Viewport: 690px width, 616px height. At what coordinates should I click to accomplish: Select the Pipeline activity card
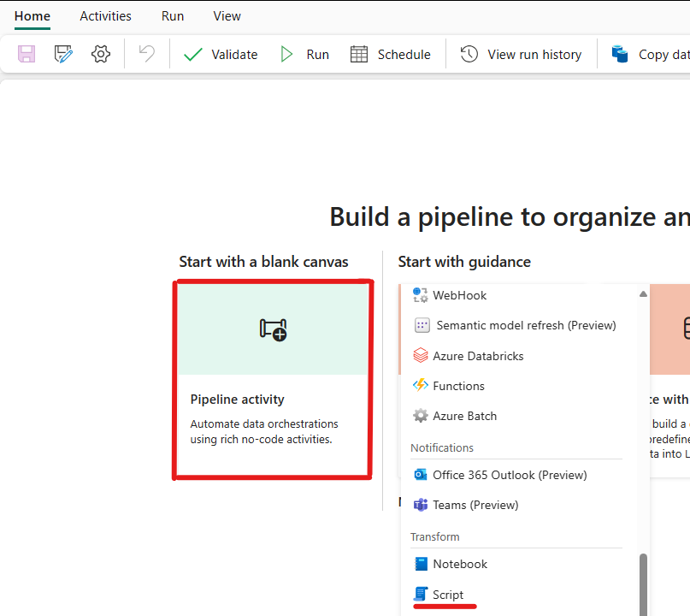click(x=273, y=381)
